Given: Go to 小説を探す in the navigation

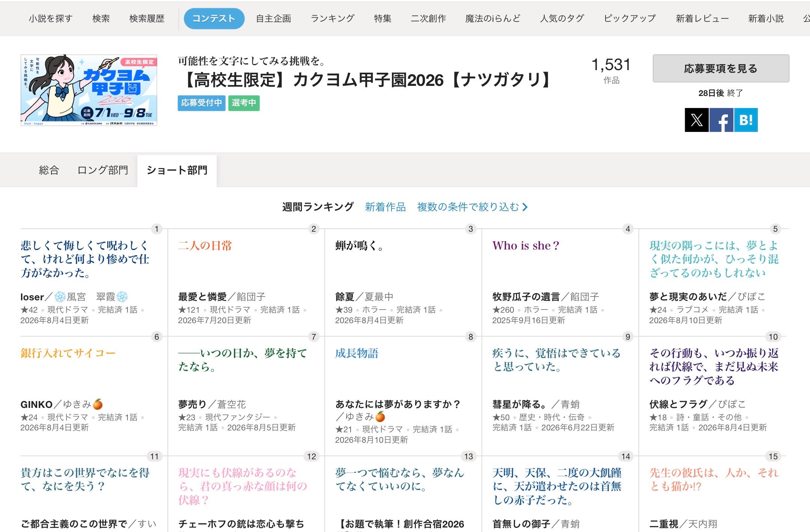Looking at the screenshot, I should pos(51,18).
